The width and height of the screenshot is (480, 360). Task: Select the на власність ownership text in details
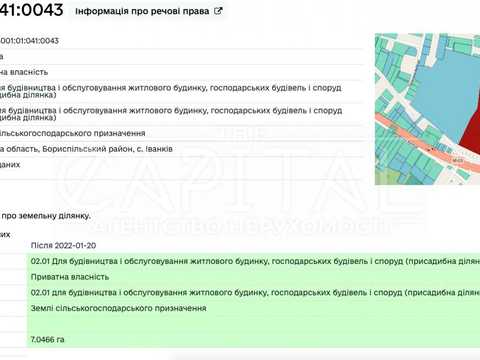coord(24,72)
